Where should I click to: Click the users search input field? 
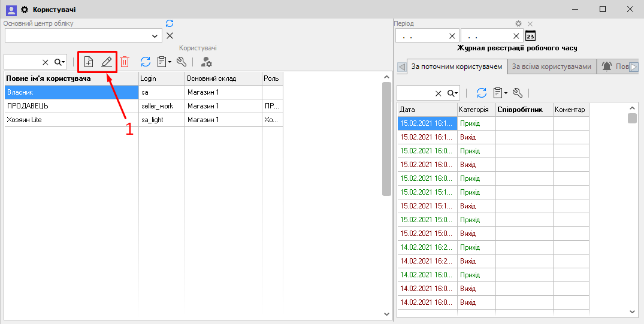(x=23, y=62)
